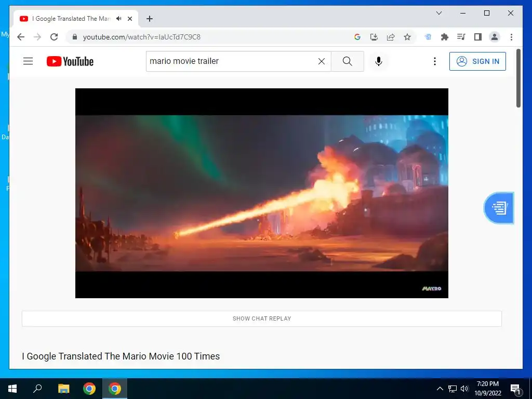Open Windows taskbar search
This screenshot has width=532, height=399.
point(37,389)
